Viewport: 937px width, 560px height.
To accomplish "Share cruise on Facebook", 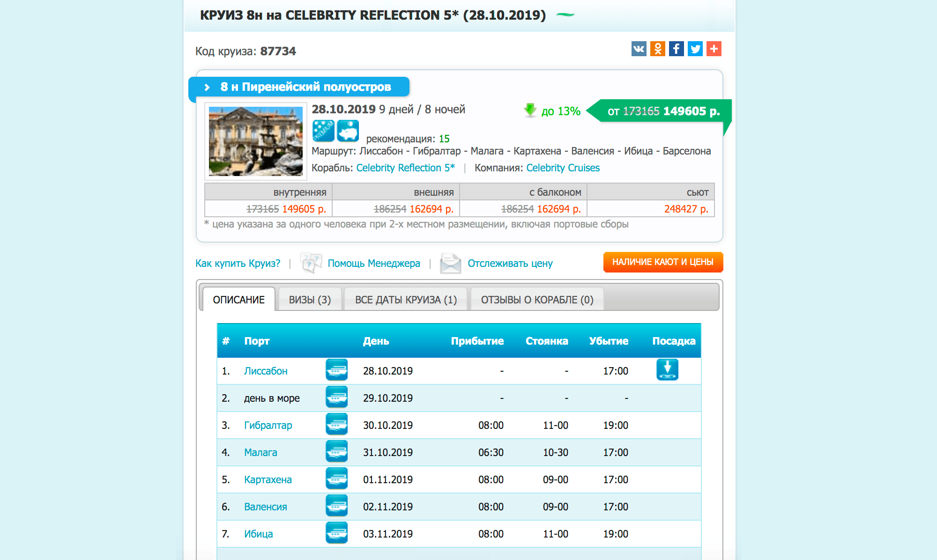I will [676, 49].
